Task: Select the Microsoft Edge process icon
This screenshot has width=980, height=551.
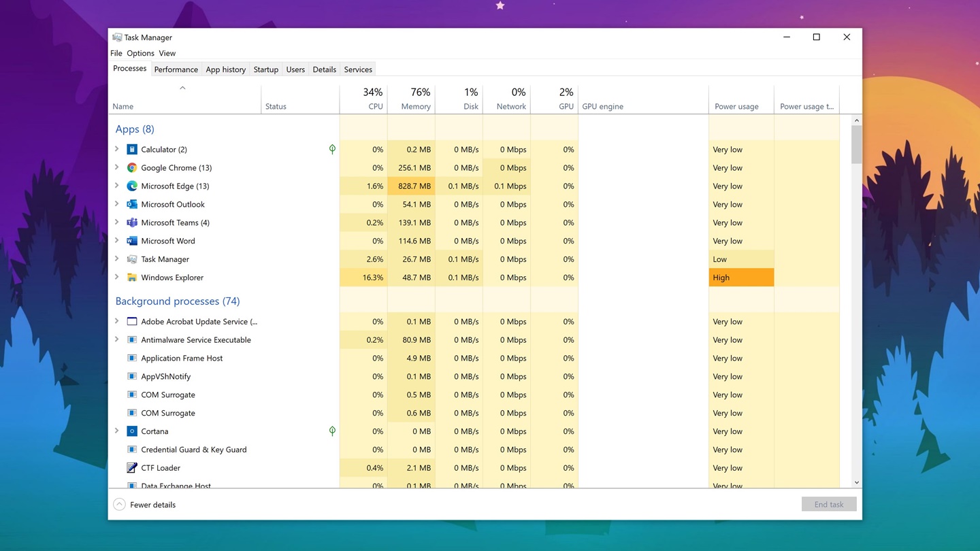Action: pyautogui.click(x=132, y=186)
